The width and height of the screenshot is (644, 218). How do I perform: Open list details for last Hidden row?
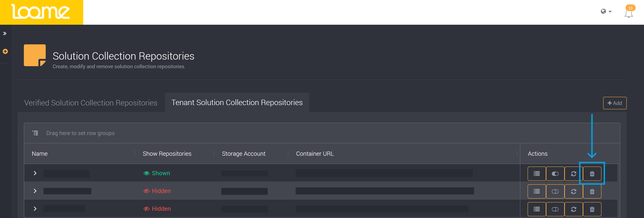click(537, 209)
